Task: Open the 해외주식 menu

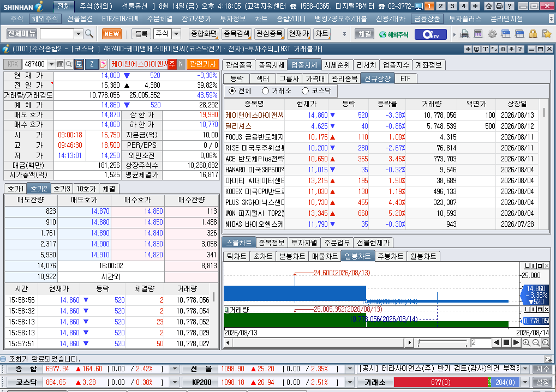Action: click(44, 19)
